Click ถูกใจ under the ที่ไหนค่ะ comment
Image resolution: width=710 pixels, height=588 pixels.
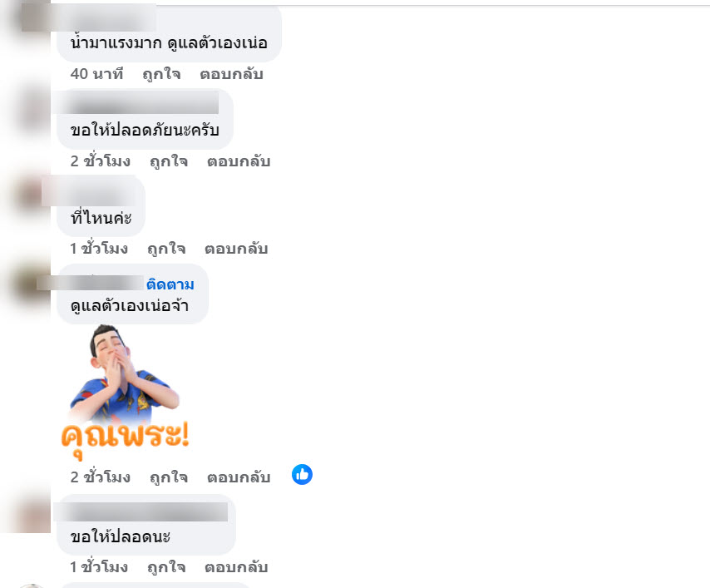(x=166, y=249)
